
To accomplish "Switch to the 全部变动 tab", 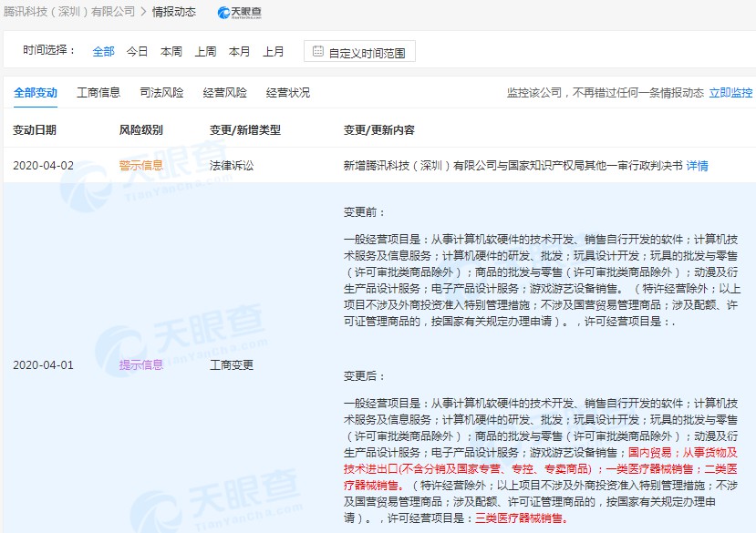I will click(x=36, y=93).
